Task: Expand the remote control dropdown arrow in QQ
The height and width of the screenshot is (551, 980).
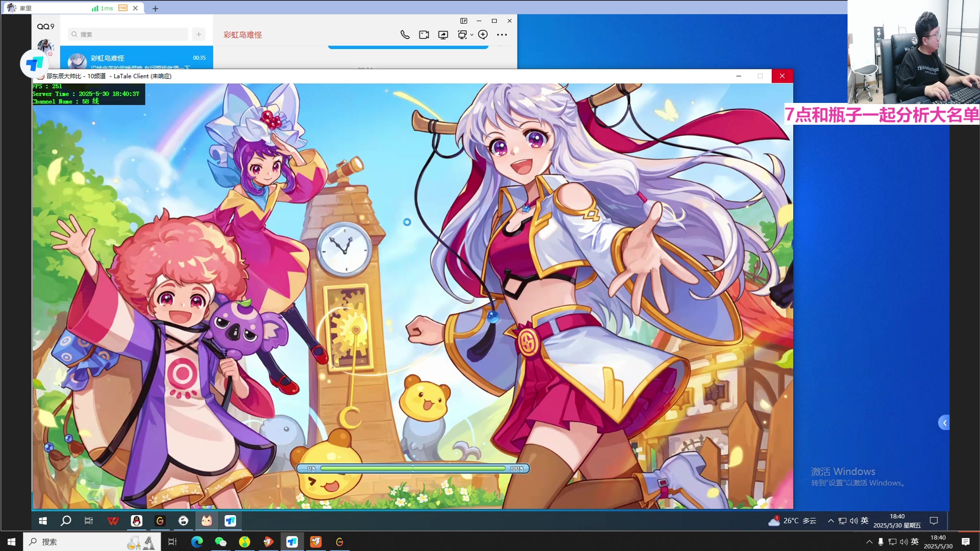Action: 472,35
